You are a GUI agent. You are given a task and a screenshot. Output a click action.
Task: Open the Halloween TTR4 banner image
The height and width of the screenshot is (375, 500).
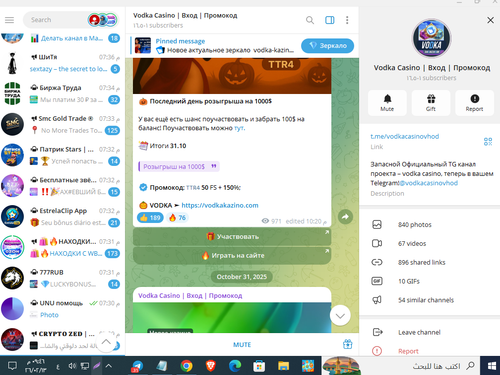pyautogui.click(x=232, y=76)
